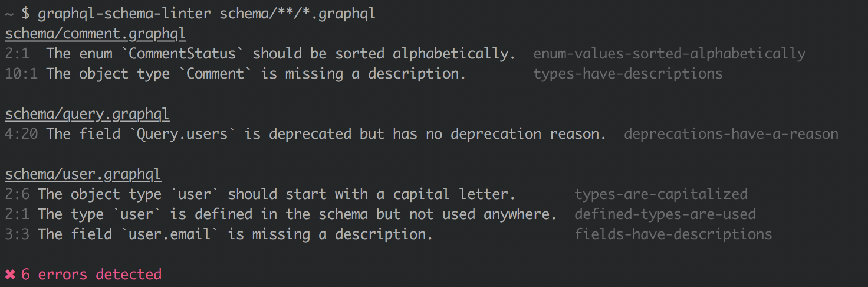868x287 pixels.
Task: Click the graphql-schema-linter command text
Action: (x=124, y=14)
